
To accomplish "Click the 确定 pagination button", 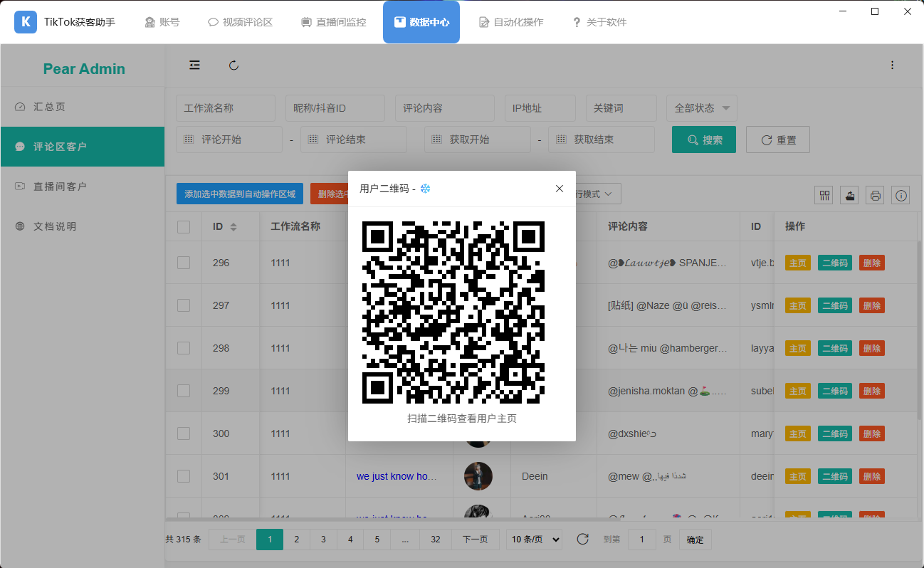I will [x=695, y=540].
